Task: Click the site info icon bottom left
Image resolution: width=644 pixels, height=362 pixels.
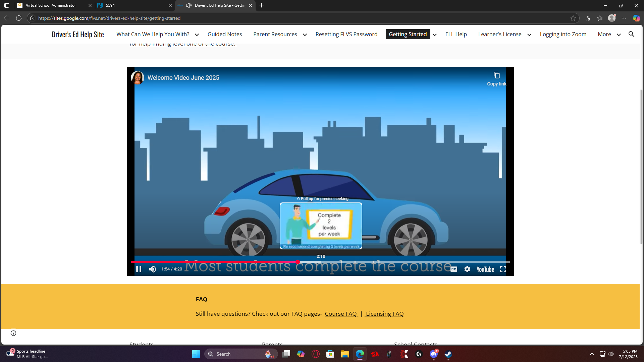Action: (13, 333)
